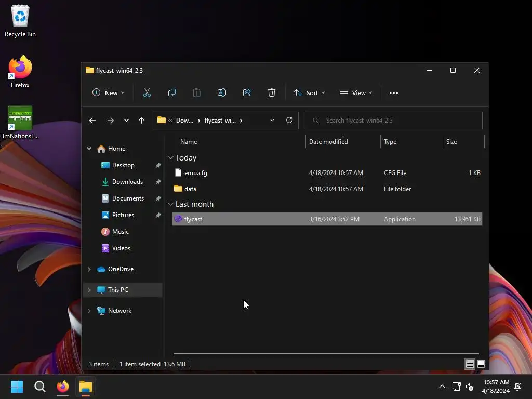Open the recent locations dropdown
The height and width of the screenshot is (399, 532).
tap(126, 121)
